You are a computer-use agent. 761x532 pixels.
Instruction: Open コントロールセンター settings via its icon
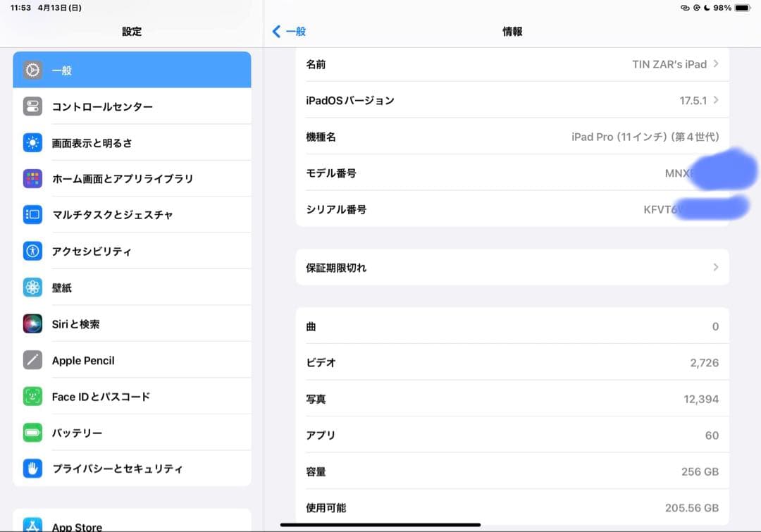(x=32, y=106)
